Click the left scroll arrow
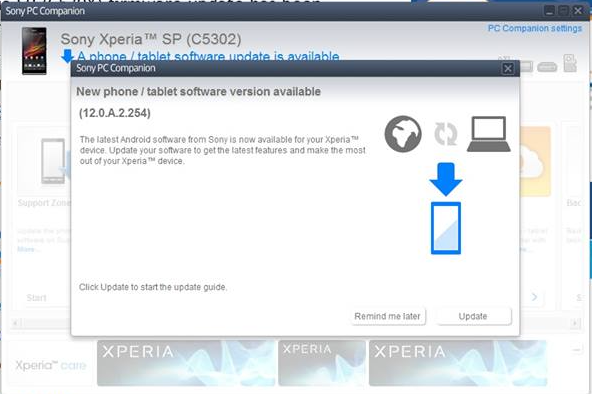Viewport: 592px width, 394px height. (15, 323)
